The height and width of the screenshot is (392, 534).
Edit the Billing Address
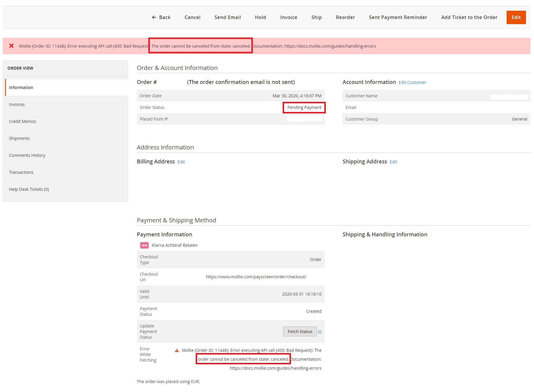[x=181, y=162]
